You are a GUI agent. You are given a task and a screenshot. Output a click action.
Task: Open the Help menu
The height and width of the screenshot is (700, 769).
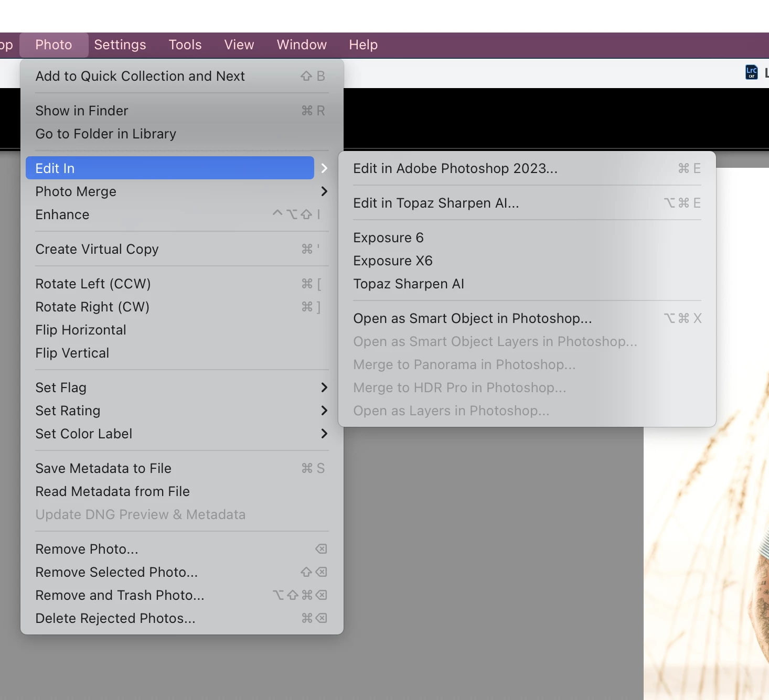click(364, 45)
